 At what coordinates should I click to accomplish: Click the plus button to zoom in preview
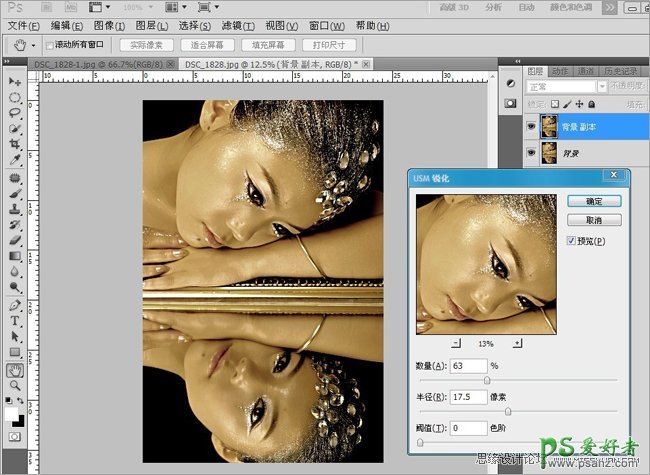(517, 342)
